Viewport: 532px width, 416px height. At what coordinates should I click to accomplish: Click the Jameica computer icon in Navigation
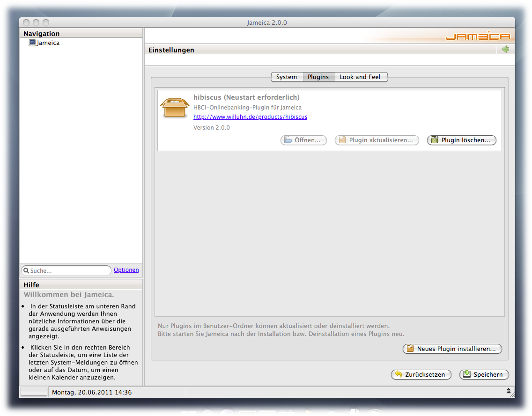click(x=32, y=43)
